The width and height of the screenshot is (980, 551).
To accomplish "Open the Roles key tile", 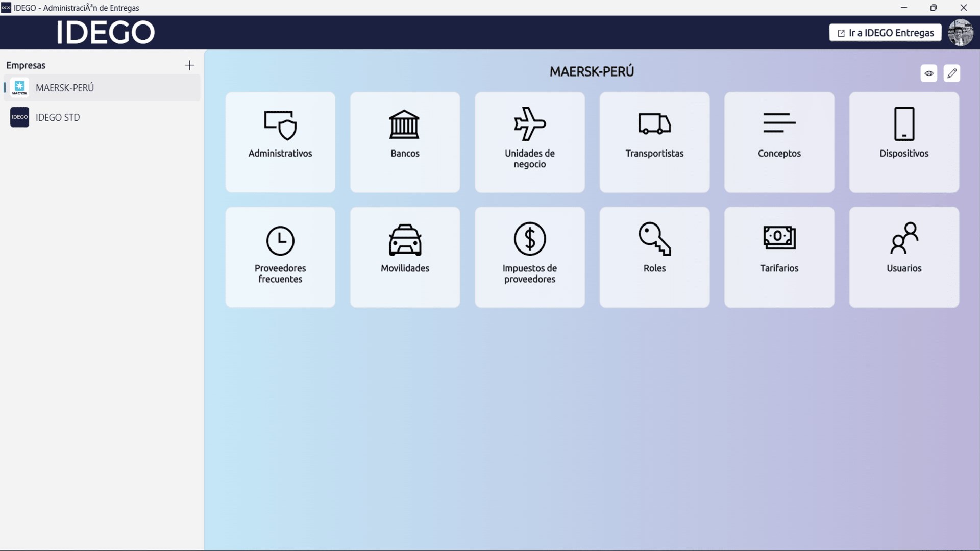I will point(654,257).
